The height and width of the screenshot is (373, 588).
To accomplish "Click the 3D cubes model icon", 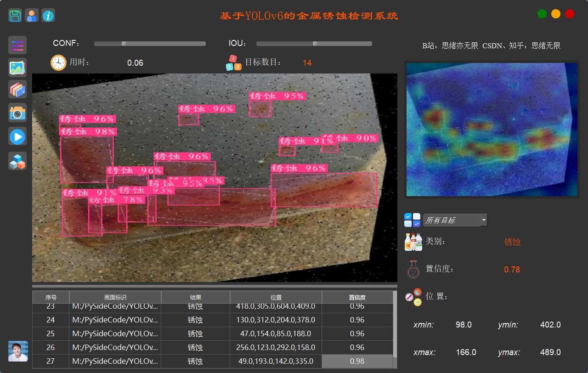I will click(x=17, y=161).
